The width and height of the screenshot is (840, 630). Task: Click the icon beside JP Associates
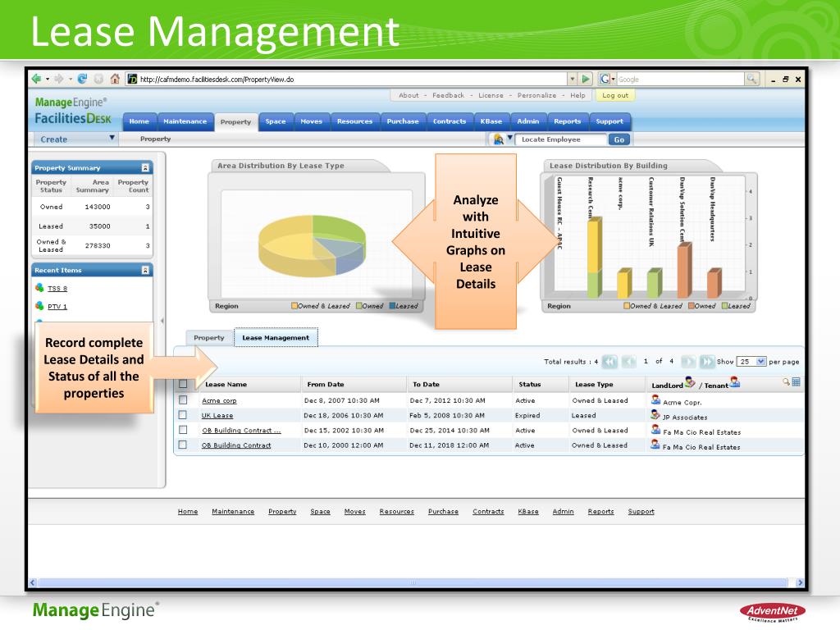coord(655,414)
